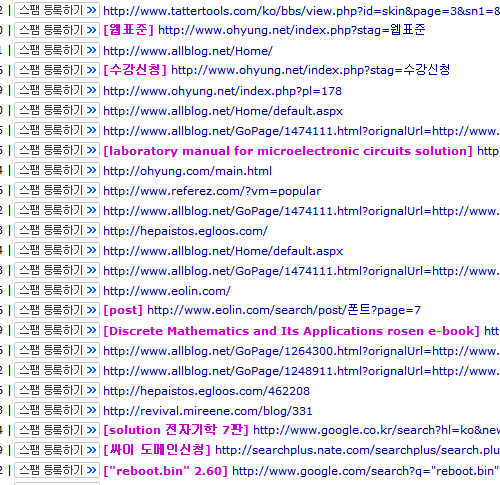This screenshot has width=500, height=485.
Task: Open the ohyung.net index.php?pl=178 link
Action: click(x=222, y=91)
